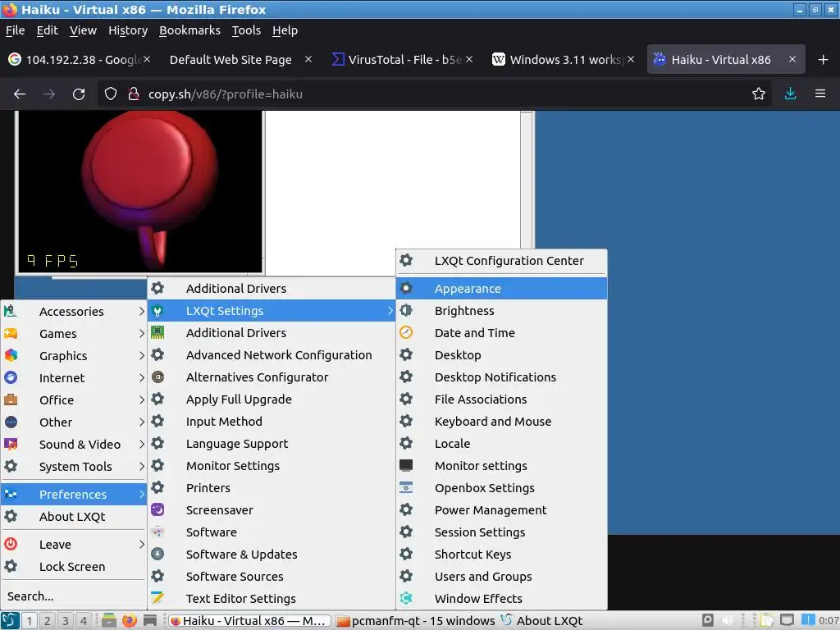This screenshot has height=630, width=840.
Task: Click the Games category icon
Action: tap(11, 333)
